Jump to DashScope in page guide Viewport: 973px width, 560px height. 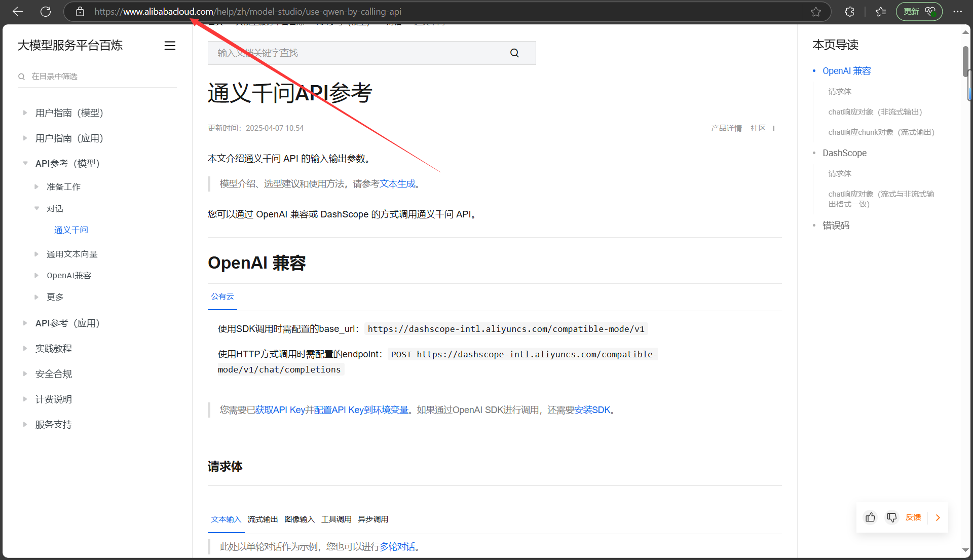tap(844, 153)
